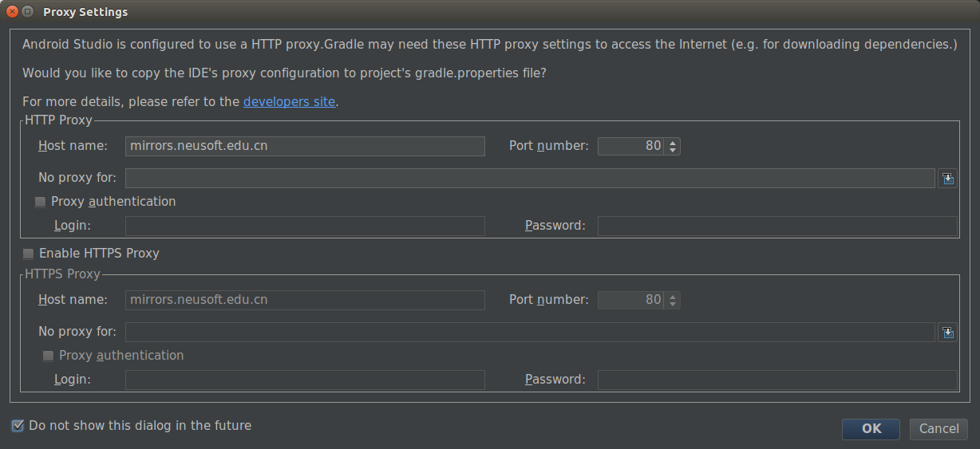Expand the HTTP No proxy for field

[947, 179]
